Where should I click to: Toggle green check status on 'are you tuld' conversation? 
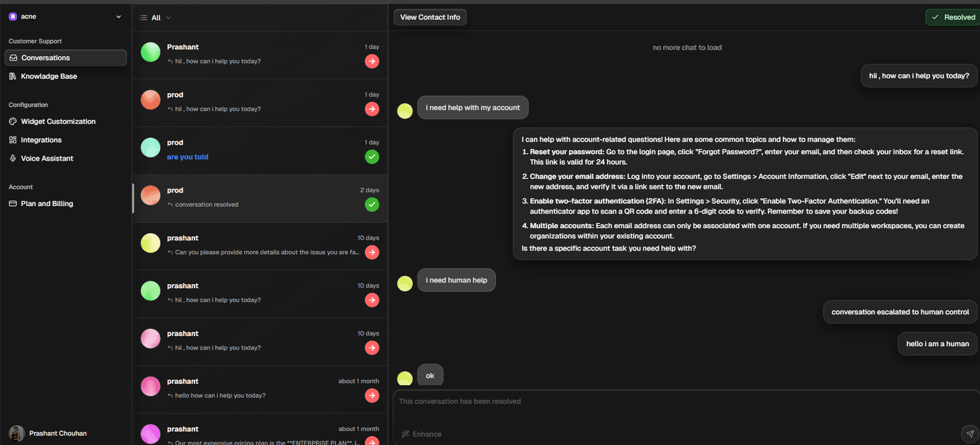371,157
